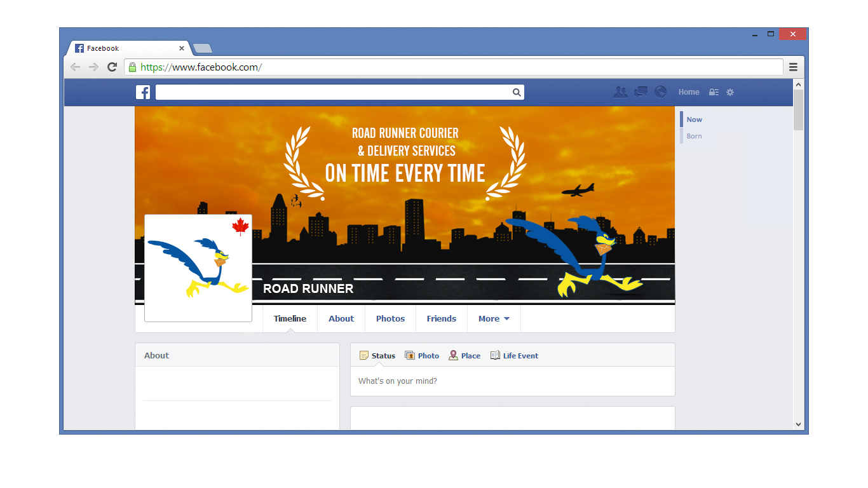The width and height of the screenshot is (868, 488).
Task: Open the settings gear icon
Action: click(730, 92)
